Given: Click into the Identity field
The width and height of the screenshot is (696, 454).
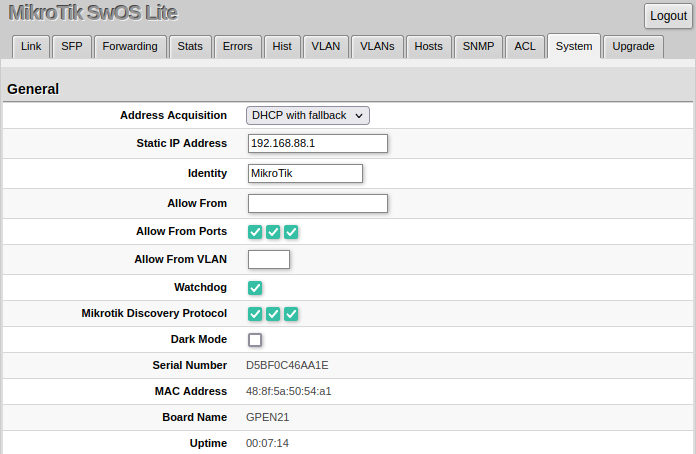Looking at the screenshot, I should tap(305, 174).
